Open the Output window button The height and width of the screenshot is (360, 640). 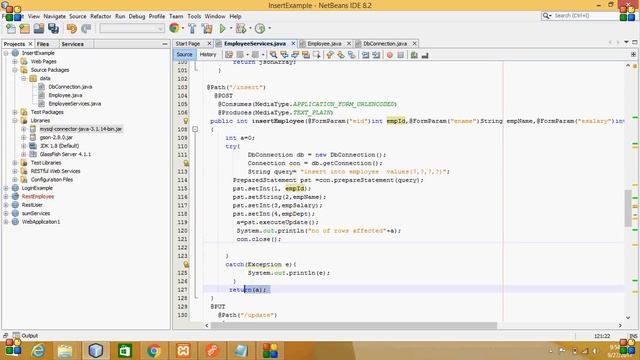(x=25, y=336)
